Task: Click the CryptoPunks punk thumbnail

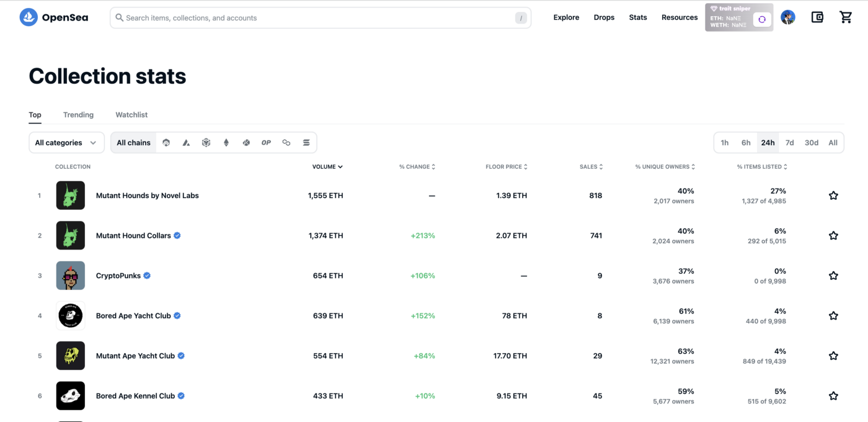Action: pos(71,276)
